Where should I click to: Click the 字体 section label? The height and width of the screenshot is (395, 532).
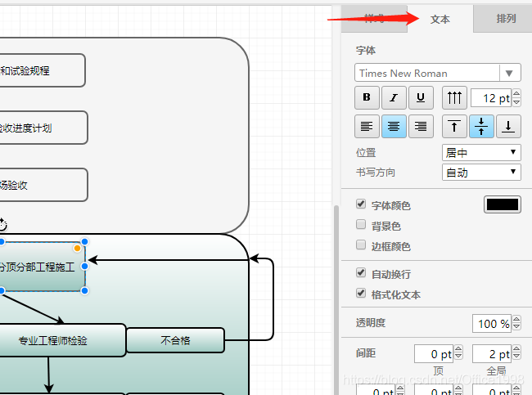click(366, 50)
